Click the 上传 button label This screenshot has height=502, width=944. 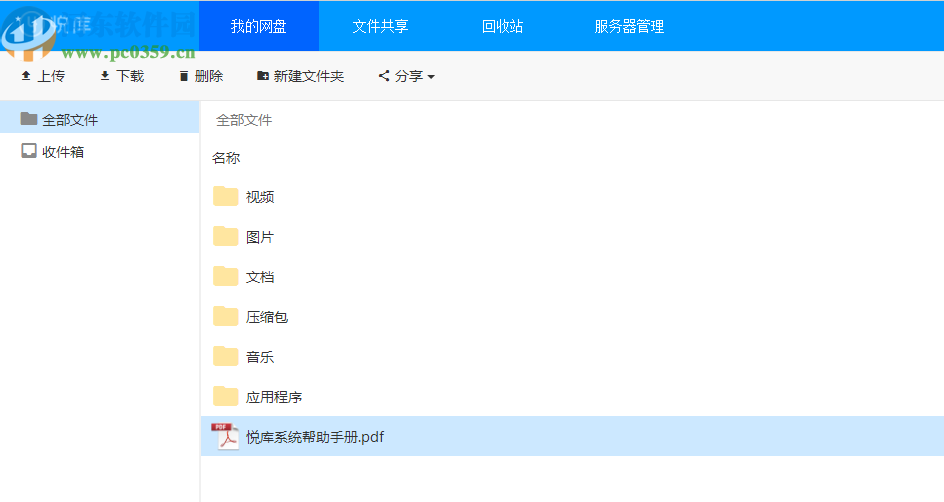point(51,76)
